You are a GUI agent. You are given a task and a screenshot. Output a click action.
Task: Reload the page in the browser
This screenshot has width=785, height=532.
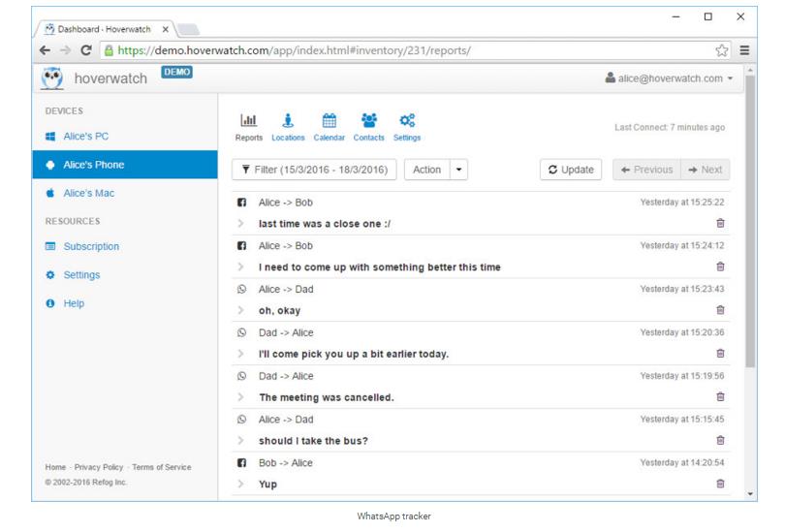(x=86, y=50)
